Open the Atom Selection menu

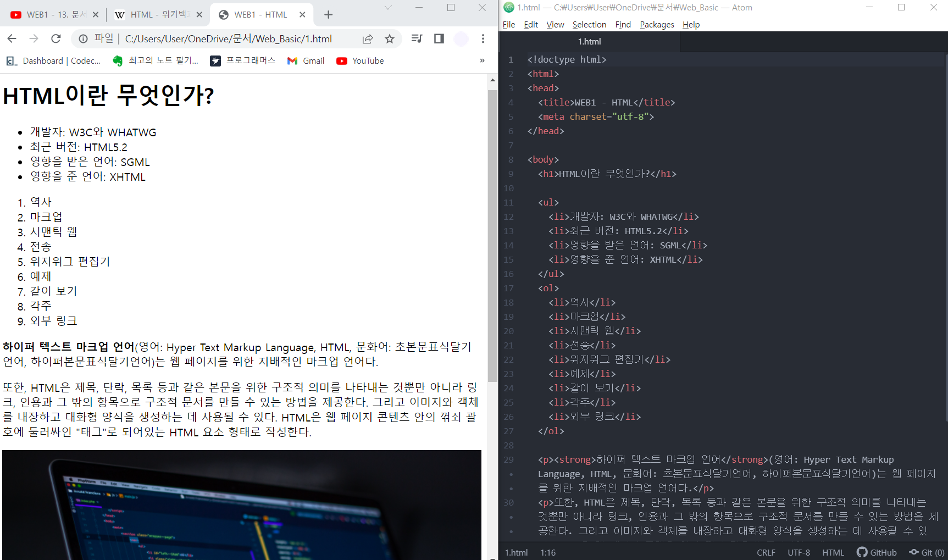click(x=589, y=25)
